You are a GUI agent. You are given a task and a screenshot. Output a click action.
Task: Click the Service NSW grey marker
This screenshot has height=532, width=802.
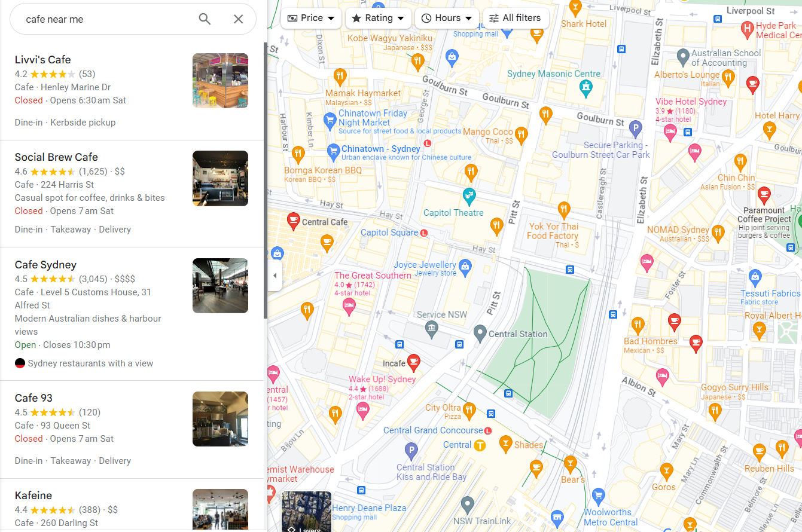click(x=431, y=328)
